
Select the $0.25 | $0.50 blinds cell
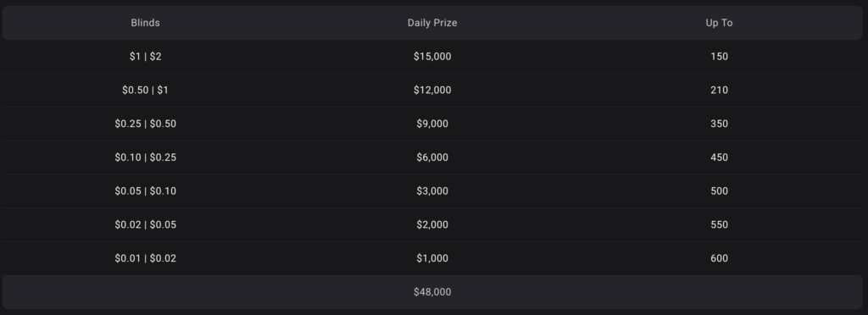(146, 124)
